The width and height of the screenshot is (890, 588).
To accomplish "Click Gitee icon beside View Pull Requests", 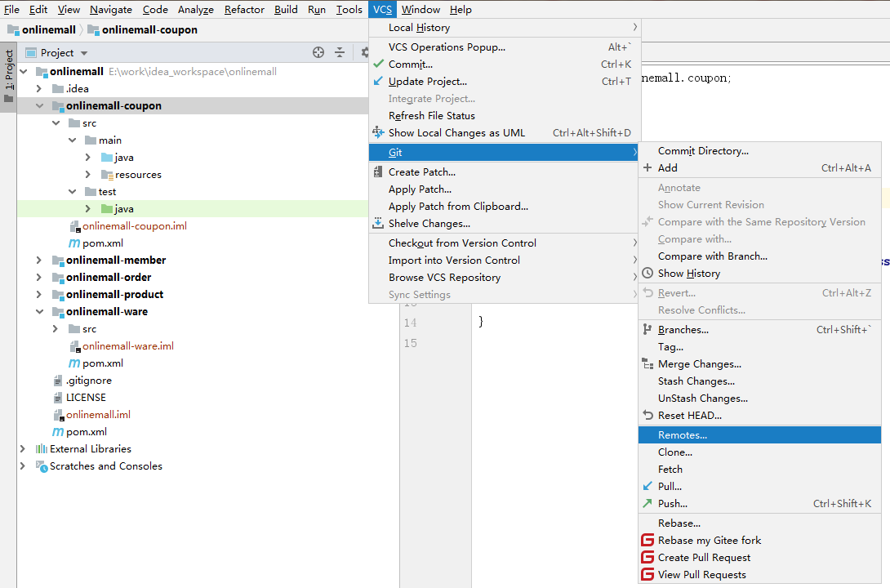I will click(x=647, y=574).
